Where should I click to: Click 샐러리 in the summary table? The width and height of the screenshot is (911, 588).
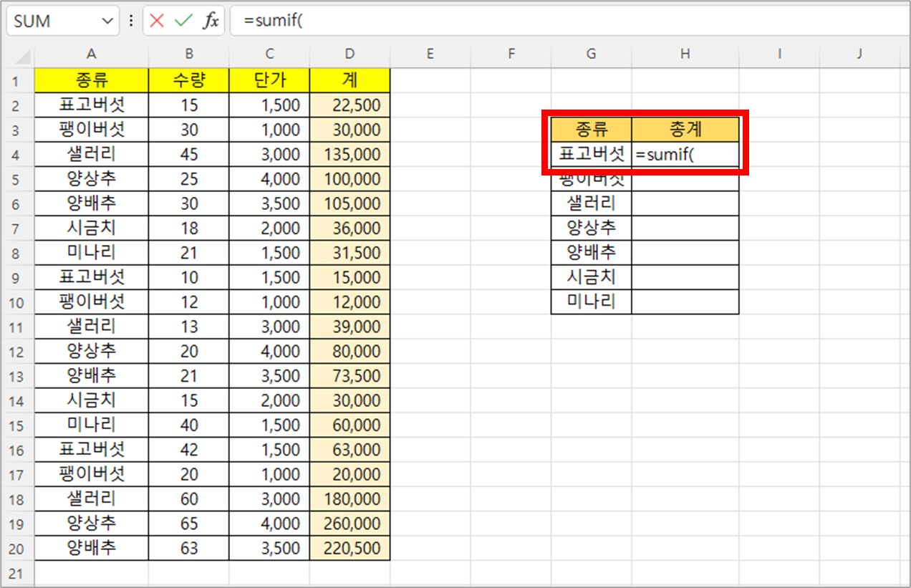(592, 203)
